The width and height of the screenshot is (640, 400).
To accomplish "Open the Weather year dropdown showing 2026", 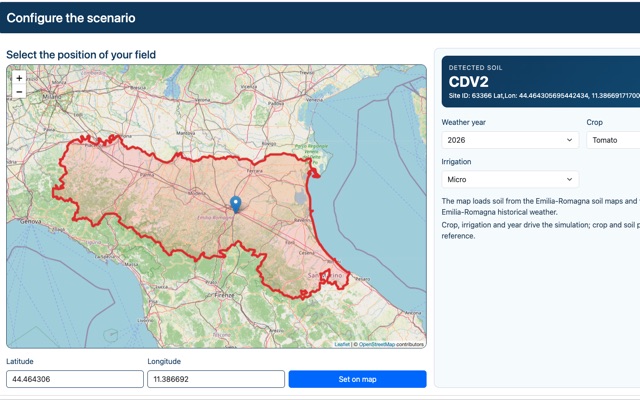I will [510, 140].
